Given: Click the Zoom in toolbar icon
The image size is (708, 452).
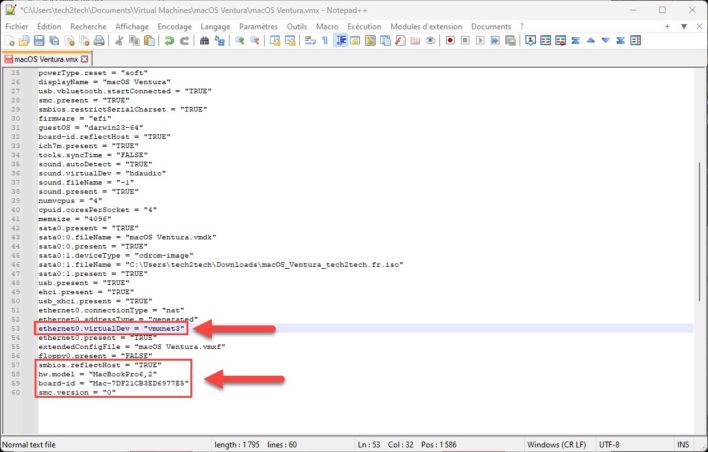Looking at the screenshot, I should pos(240,41).
